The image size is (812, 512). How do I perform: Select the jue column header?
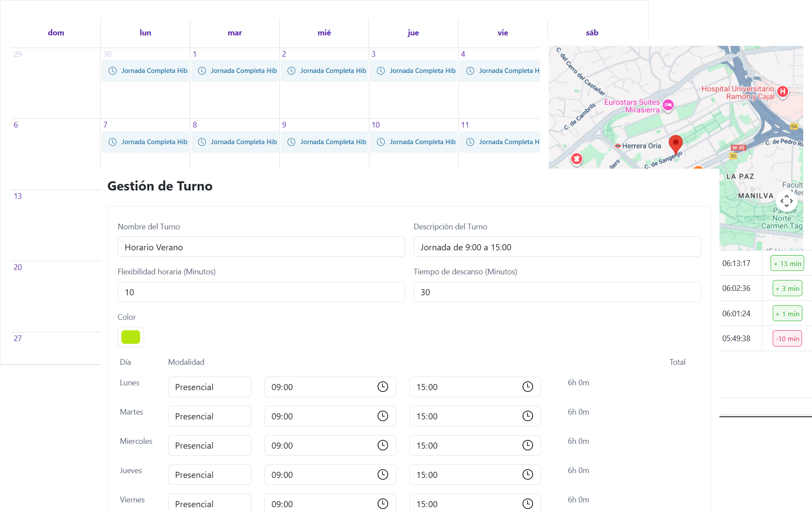413,33
